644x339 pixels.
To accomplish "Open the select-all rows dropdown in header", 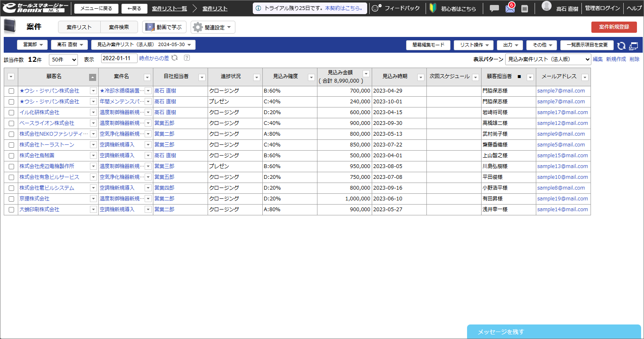I will pos(11,77).
